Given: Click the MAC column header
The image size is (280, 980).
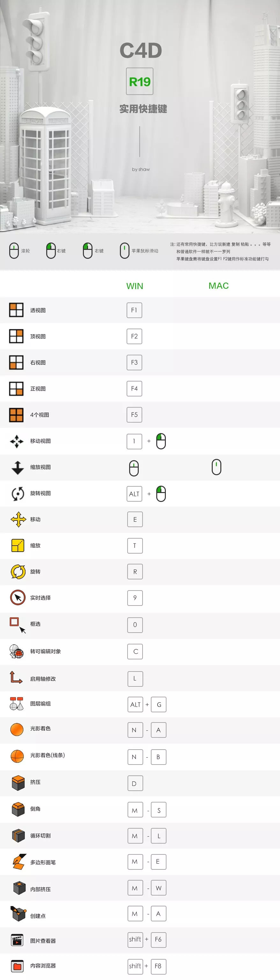Looking at the screenshot, I should click(218, 286).
